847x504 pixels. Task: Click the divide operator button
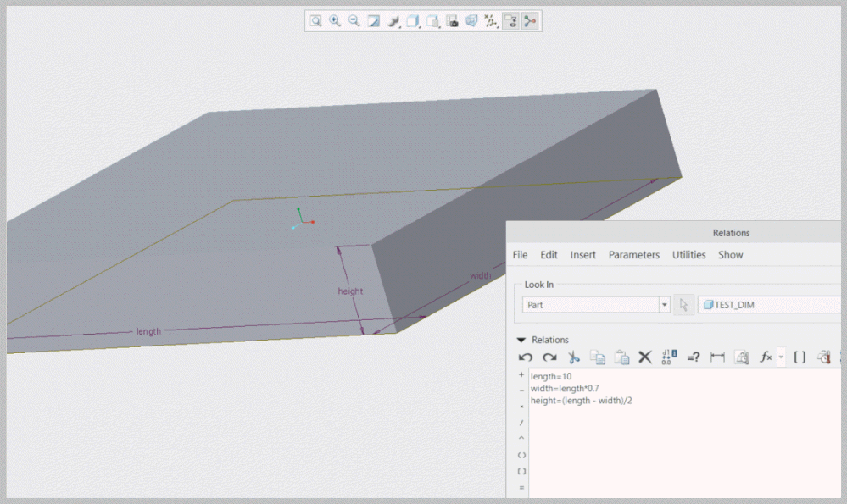[x=521, y=423]
